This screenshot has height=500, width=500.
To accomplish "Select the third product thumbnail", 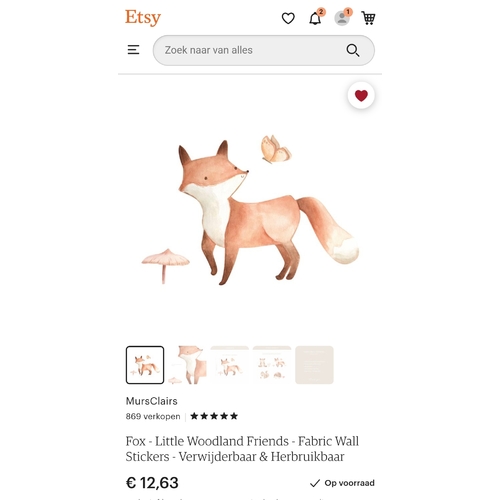I will pos(230,365).
